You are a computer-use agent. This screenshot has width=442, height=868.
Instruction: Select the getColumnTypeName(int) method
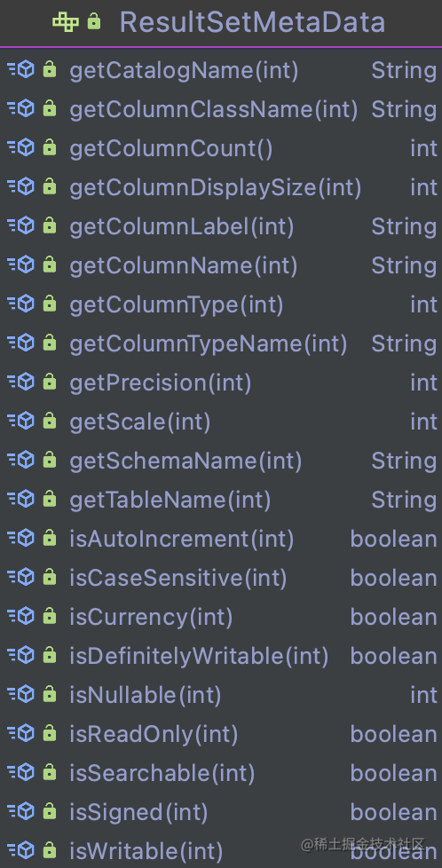pos(209,343)
